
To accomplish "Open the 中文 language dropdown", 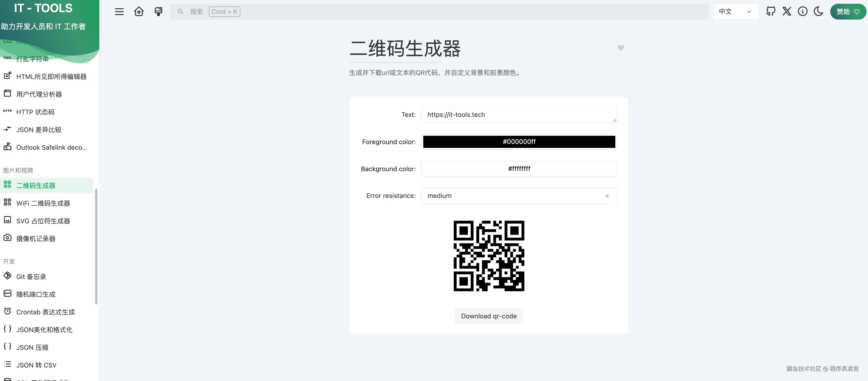I will [736, 12].
